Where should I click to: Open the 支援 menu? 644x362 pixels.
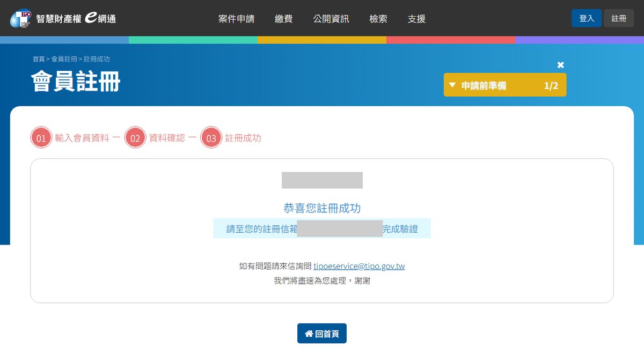click(416, 19)
